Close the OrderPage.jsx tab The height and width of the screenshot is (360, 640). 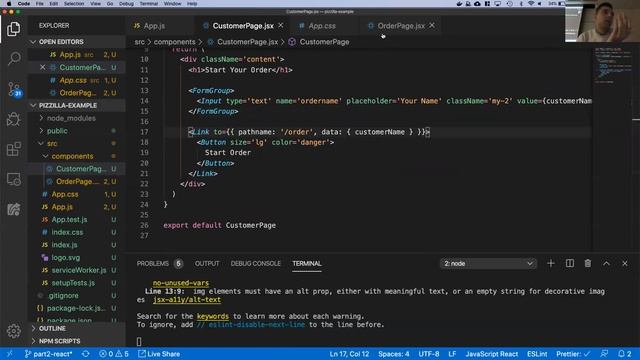point(432,25)
